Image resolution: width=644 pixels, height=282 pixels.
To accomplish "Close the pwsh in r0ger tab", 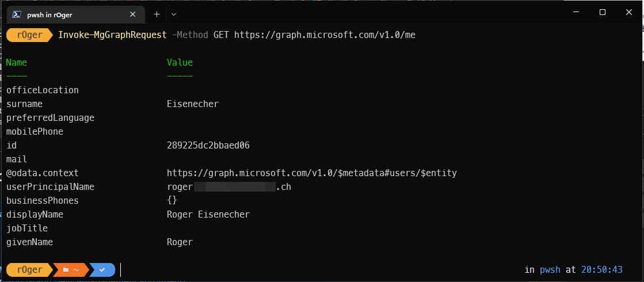I will 133,15.
